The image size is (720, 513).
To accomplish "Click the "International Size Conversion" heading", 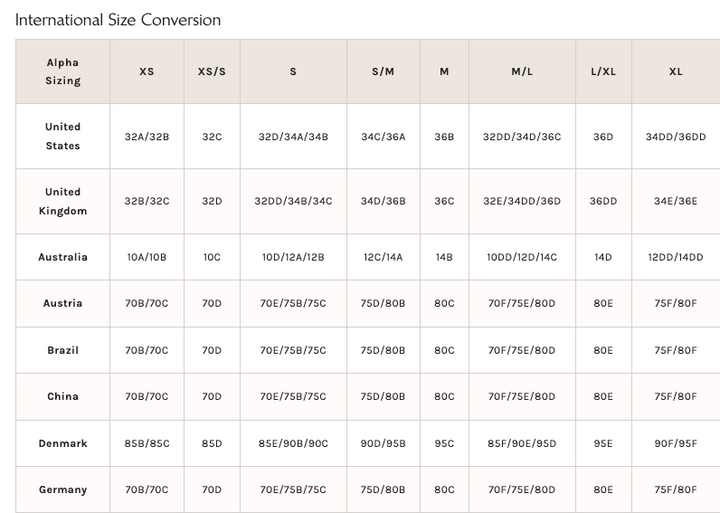I will coord(118,20).
